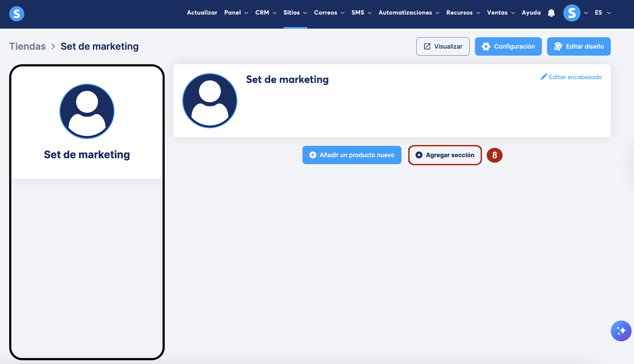Click the avatar in the mobile preview
Image resolution: width=634 pixels, height=364 pixels.
click(87, 111)
